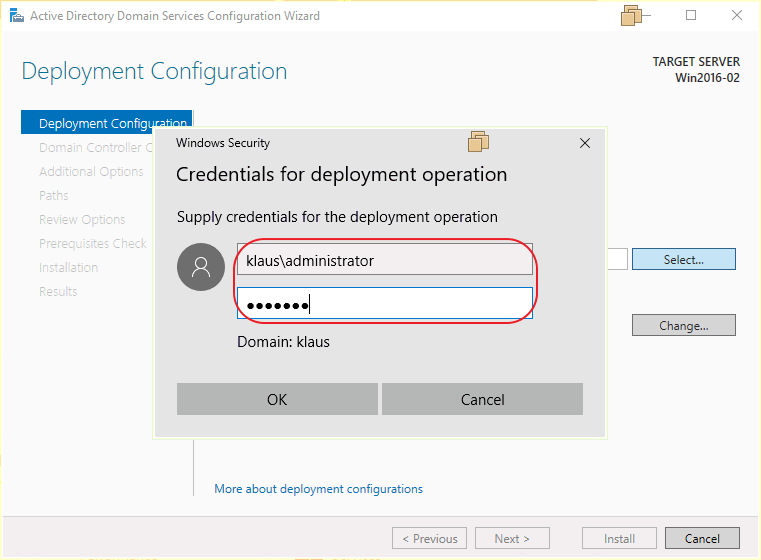761x560 pixels.
Task: Switch to Review Options step
Action: click(82, 220)
